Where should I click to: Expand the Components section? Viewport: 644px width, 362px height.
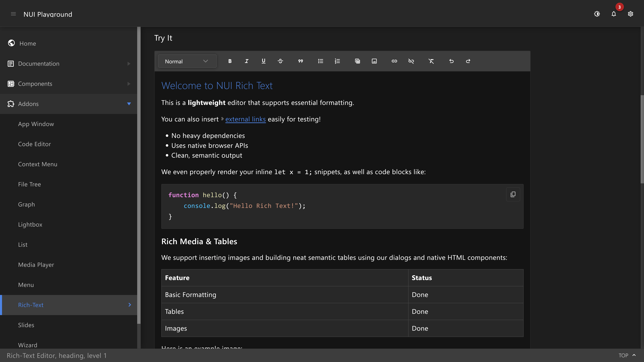(x=69, y=84)
